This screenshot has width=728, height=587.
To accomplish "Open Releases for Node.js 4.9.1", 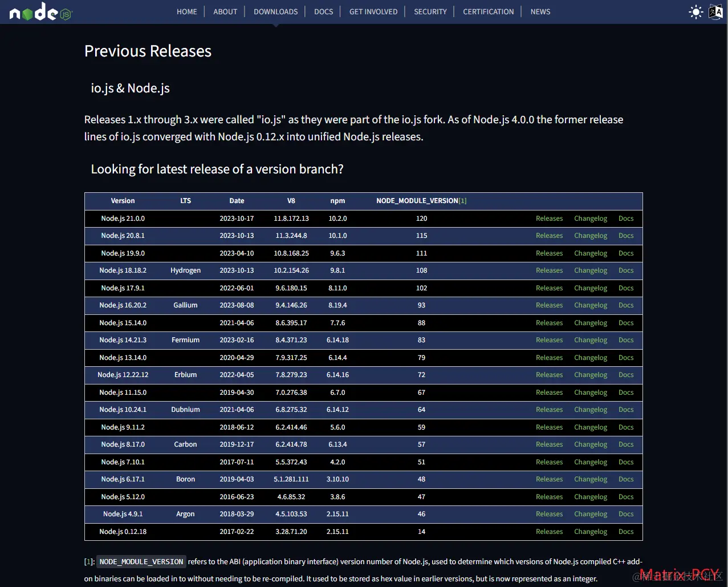I will coord(549,514).
